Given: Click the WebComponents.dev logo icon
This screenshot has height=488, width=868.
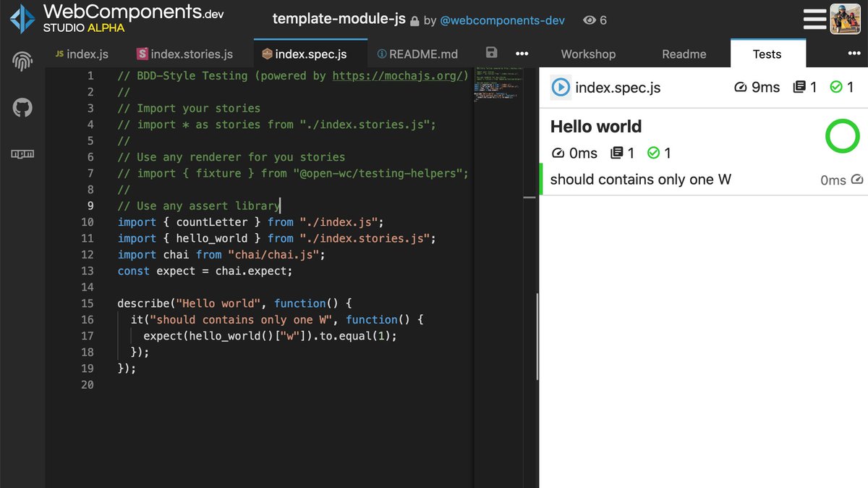Looking at the screenshot, I should click(22, 19).
